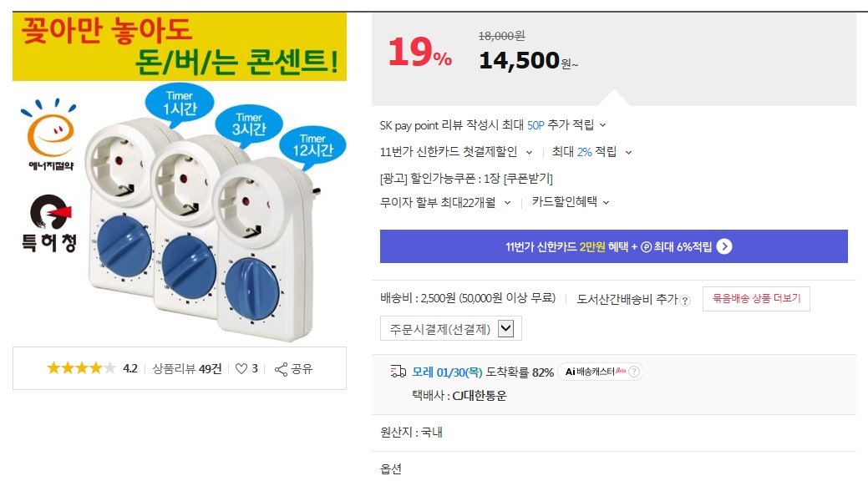The image size is (868, 481).
Task: Click the 특허청 logo on the product image
Action: 48,224
